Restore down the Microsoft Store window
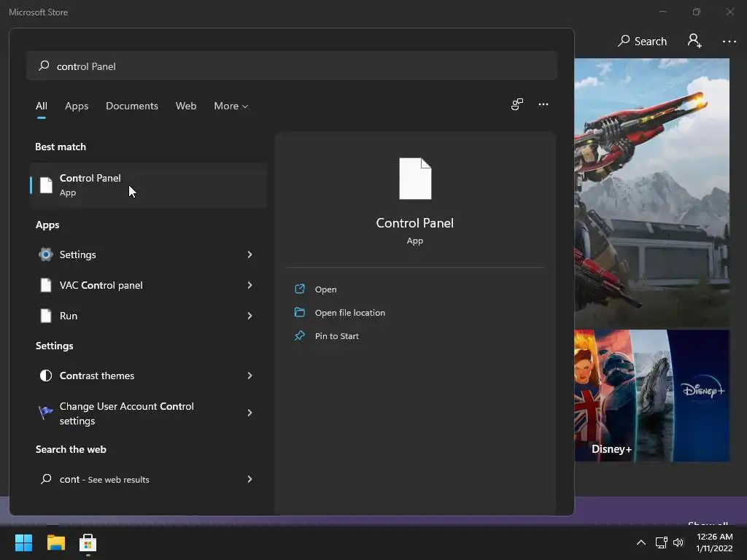This screenshot has height=560, width=747. 697,12
